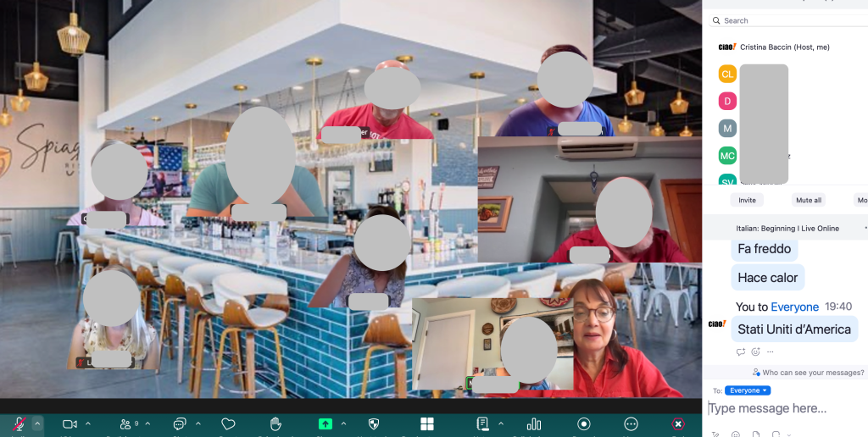
Task: Unmute the microphone in the meeting toolbar
Action: 19,423
